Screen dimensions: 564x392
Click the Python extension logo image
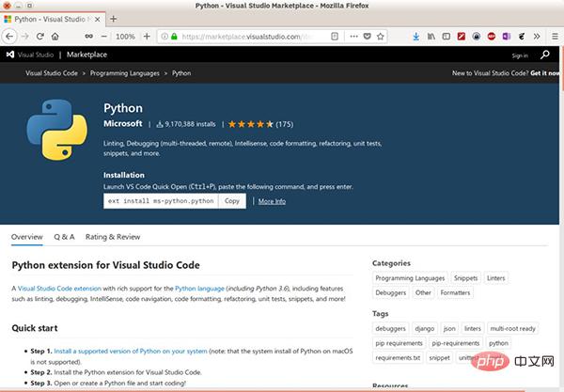coord(56,130)
